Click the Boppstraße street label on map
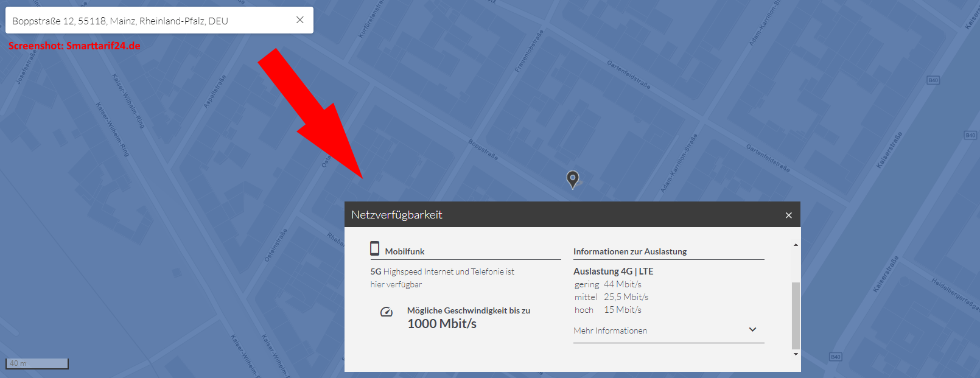Screen dimensions: 980x378 [483, 150]
